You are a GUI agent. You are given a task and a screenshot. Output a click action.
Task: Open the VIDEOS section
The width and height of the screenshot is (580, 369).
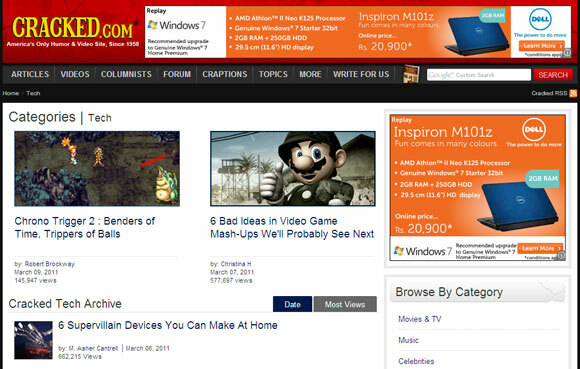[x=75, y=74]
